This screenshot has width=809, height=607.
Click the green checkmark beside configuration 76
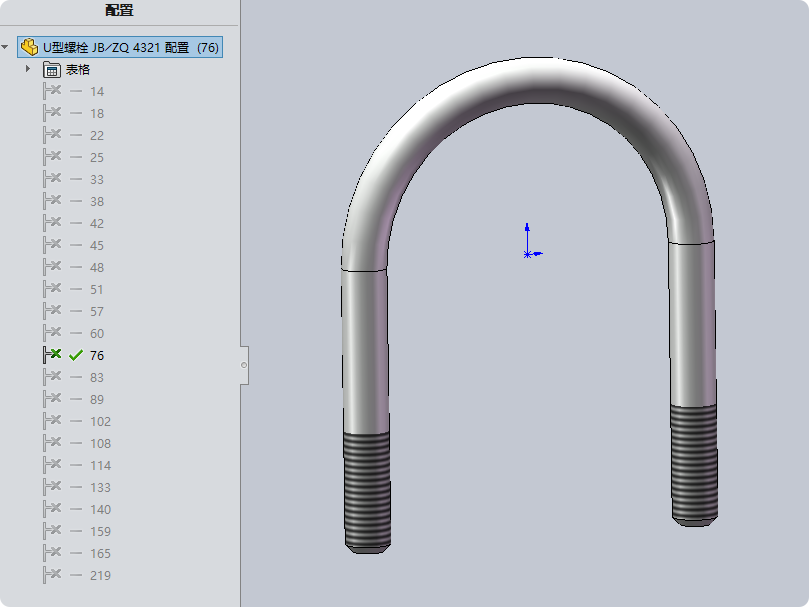click(x=76, y=355)
